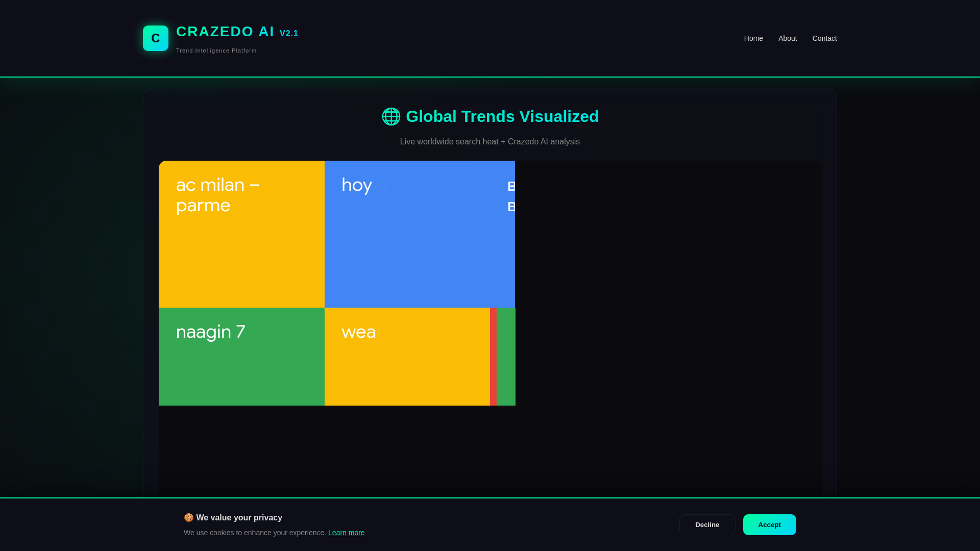Viewport: 980px width, 551px height.
Task: Open the About nav link
Action: coord(788,38)
